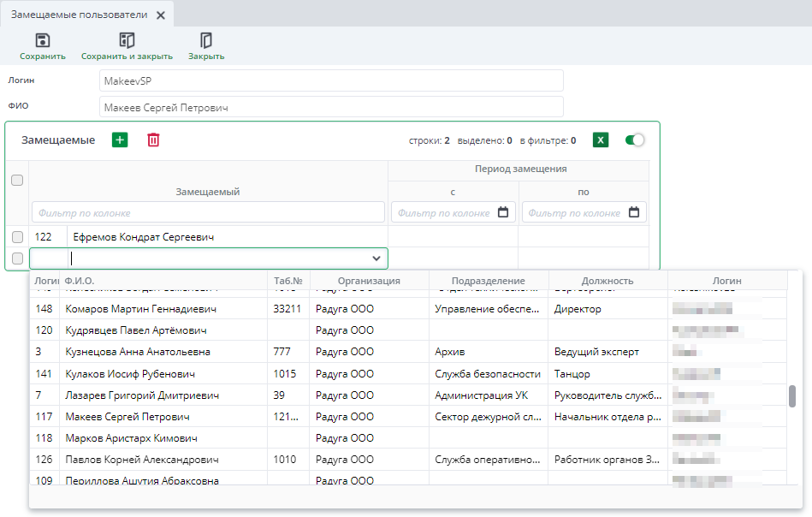Click the Замещаемый column filter field
This screenshot has height=517, width=812.
pos(208,212)
